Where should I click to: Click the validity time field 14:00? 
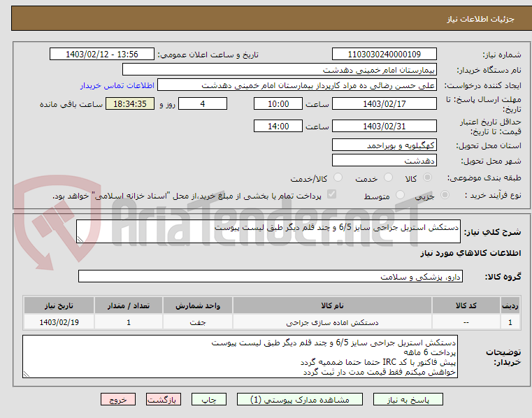click(278, 126)
